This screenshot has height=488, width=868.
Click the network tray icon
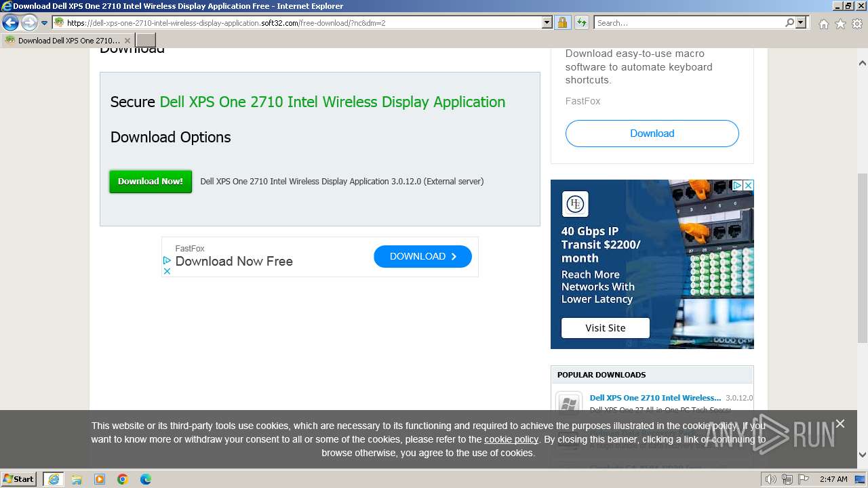click(x=787, y=479)
